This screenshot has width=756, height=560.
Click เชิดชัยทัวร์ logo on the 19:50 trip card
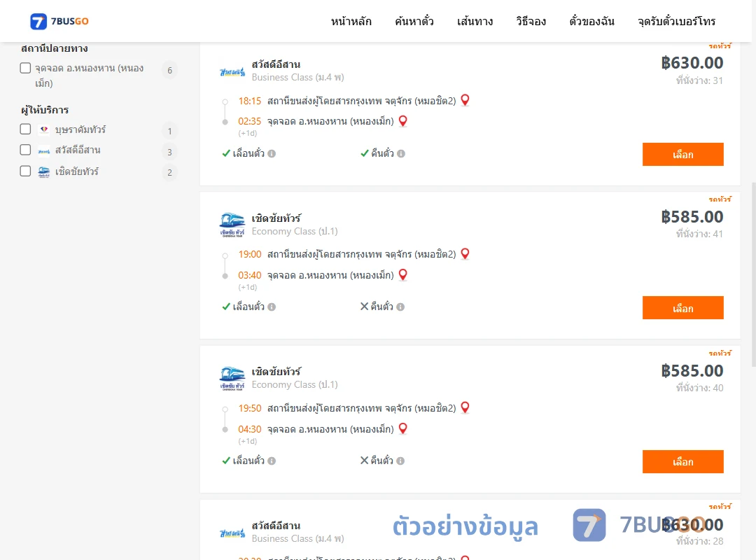(x=232, y=379)
